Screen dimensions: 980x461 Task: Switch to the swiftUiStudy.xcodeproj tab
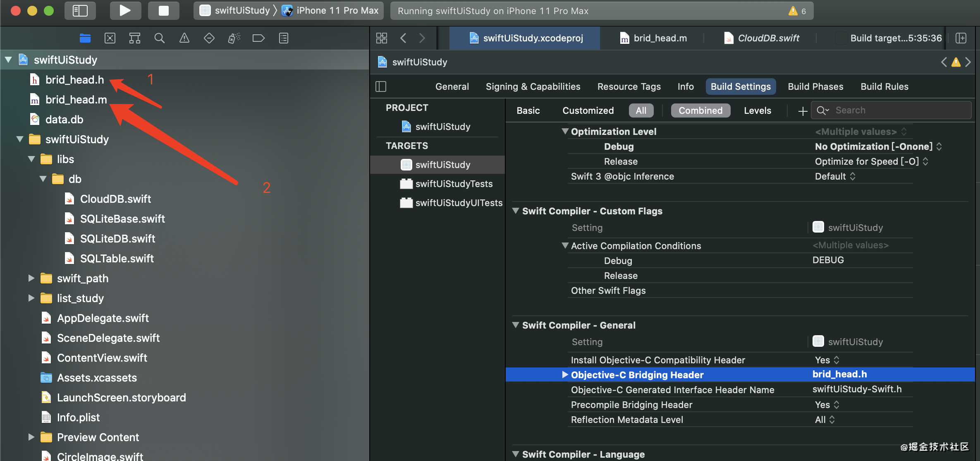[x=525, y=38]
